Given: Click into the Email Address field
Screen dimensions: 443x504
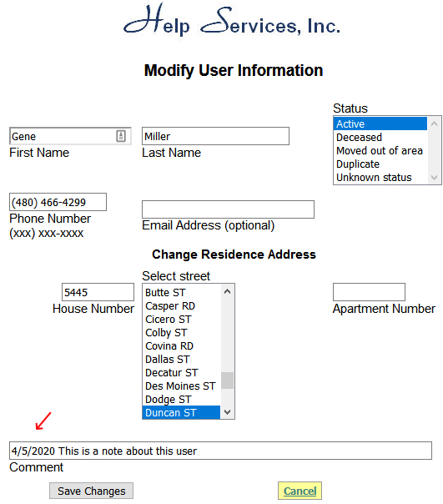Looking at the screenshot, I should coord(228,209).
